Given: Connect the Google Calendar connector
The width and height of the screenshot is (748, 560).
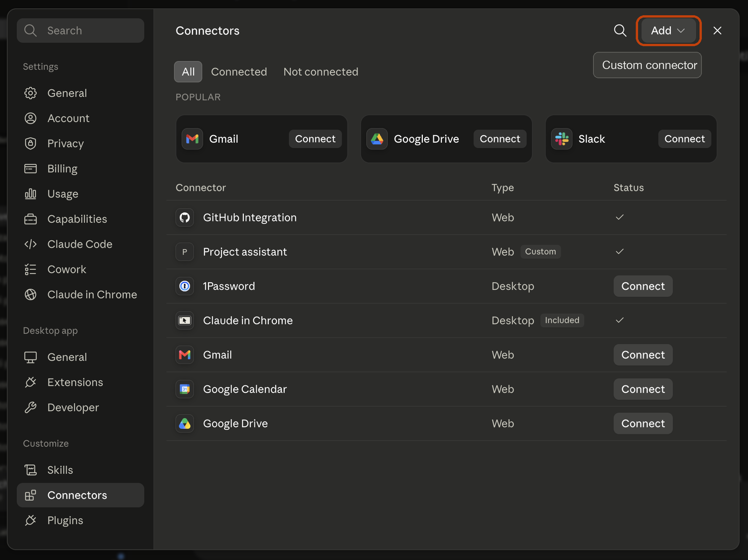Looking at the screenshot, I should [x=643, y=389].
